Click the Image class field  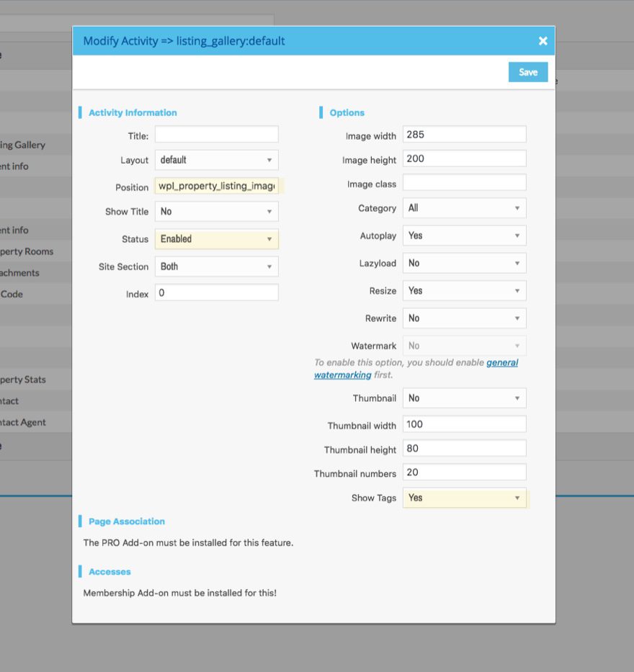464,183
